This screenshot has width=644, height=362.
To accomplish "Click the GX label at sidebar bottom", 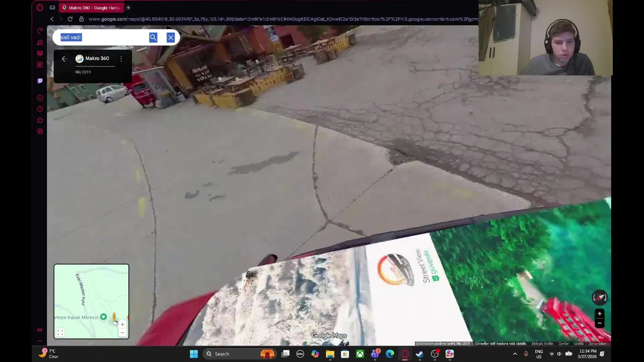I will click(40, 330).
